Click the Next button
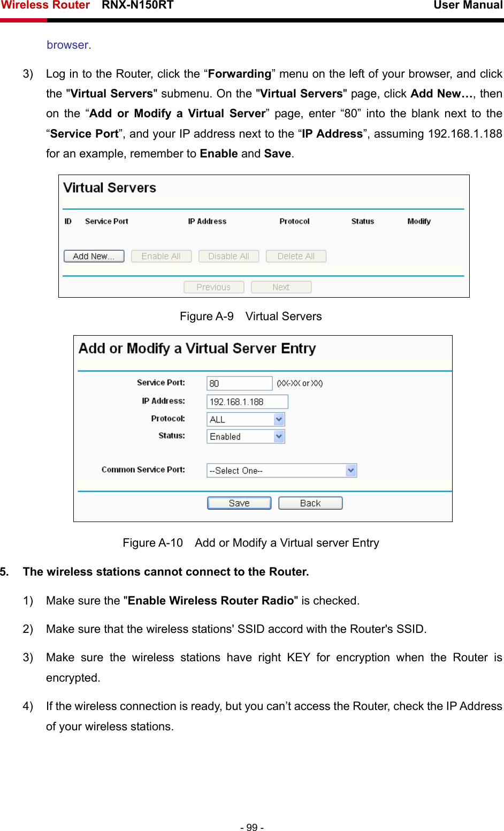504x831 pixels. pyautogui.click(x=281, y=287)
